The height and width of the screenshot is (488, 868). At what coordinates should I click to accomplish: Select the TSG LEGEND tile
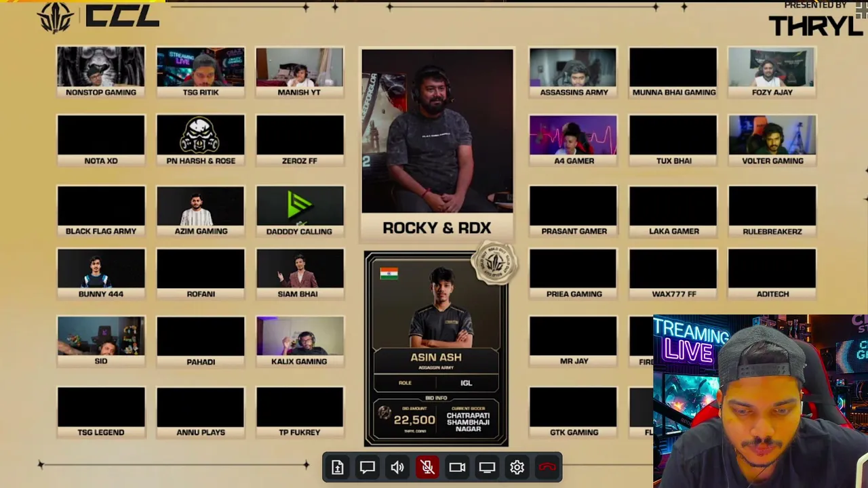coord(101,412)
